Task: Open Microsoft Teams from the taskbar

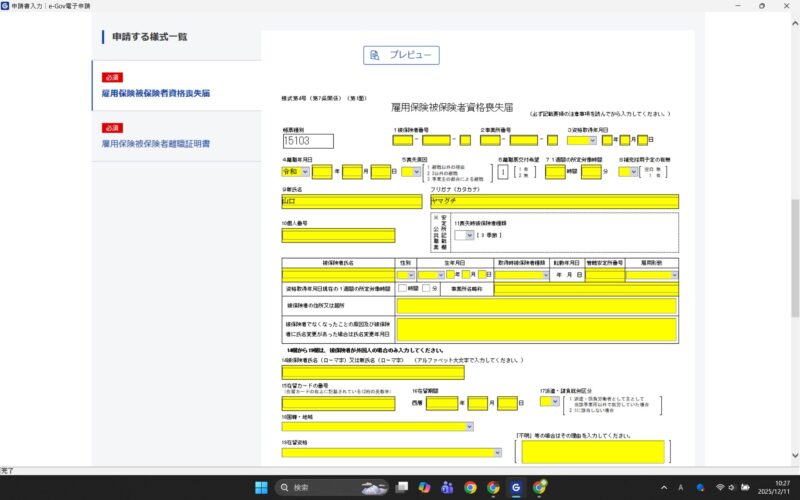Action: tap(447, 488)
